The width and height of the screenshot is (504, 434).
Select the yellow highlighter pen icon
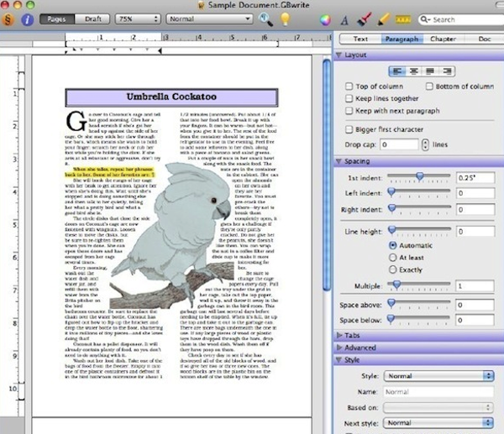[383, 19]
